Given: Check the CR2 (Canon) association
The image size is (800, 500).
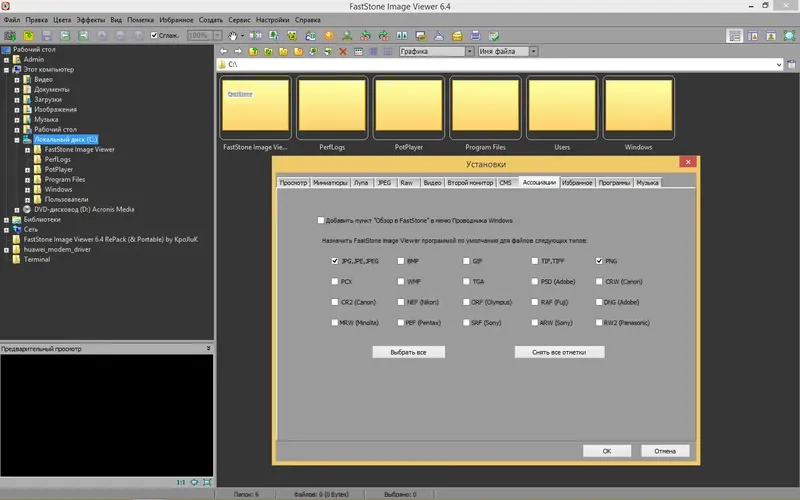Looking at the screenshot, I should (335, 302).
